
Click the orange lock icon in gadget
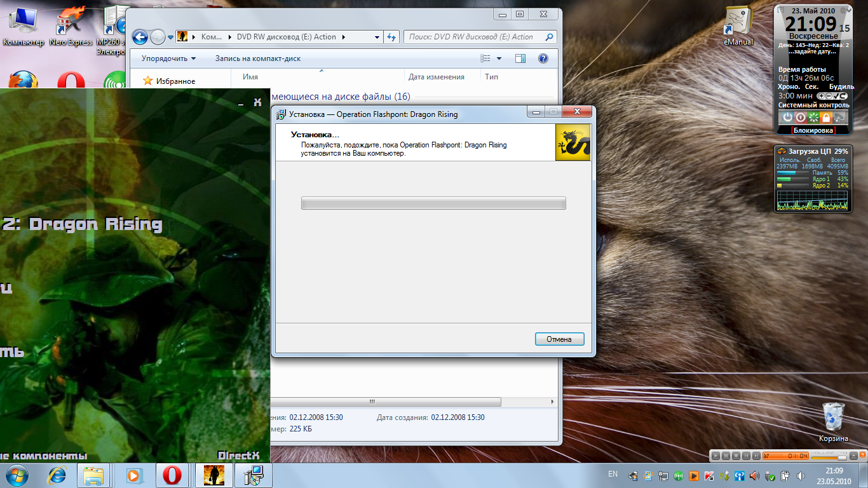[826, 118]
